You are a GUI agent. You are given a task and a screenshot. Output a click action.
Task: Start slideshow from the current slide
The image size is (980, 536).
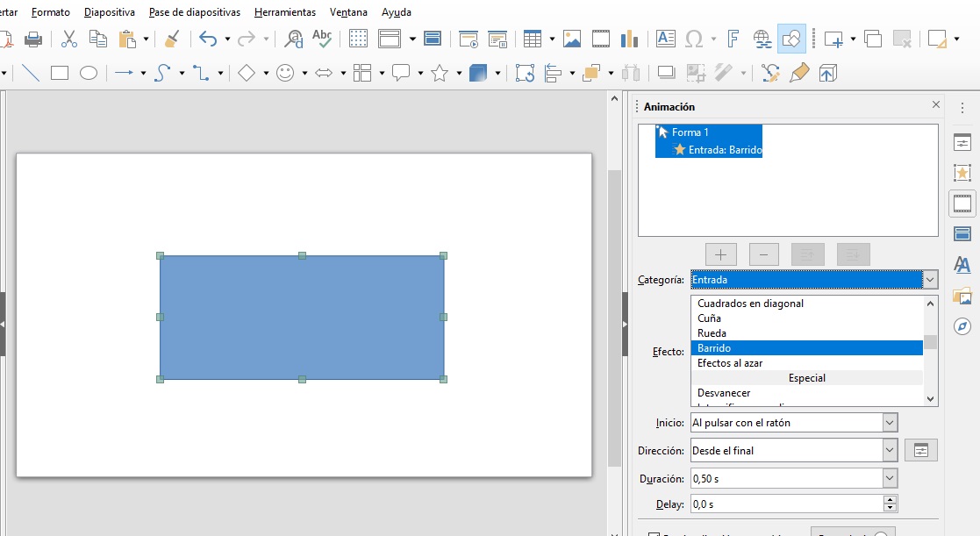497,39
